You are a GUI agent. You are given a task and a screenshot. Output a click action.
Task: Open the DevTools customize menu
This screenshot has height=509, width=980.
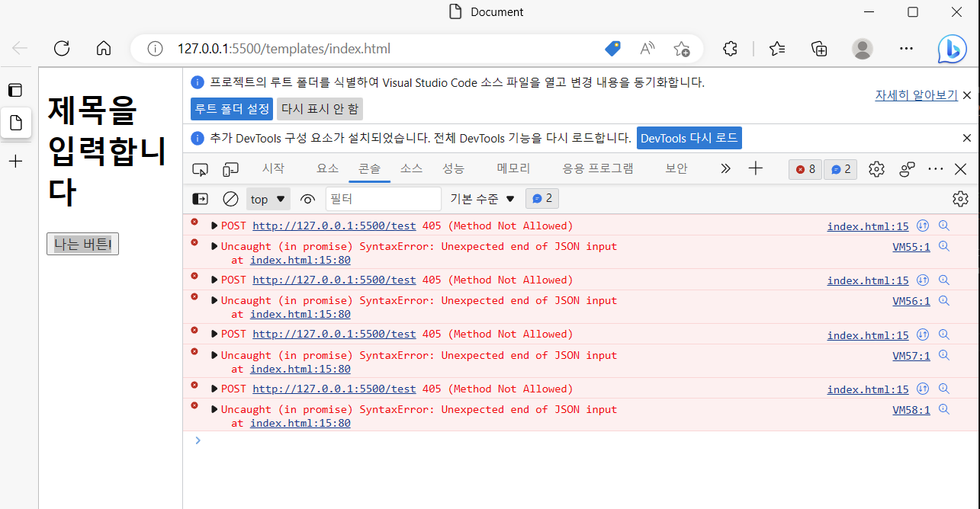point(936,169)
